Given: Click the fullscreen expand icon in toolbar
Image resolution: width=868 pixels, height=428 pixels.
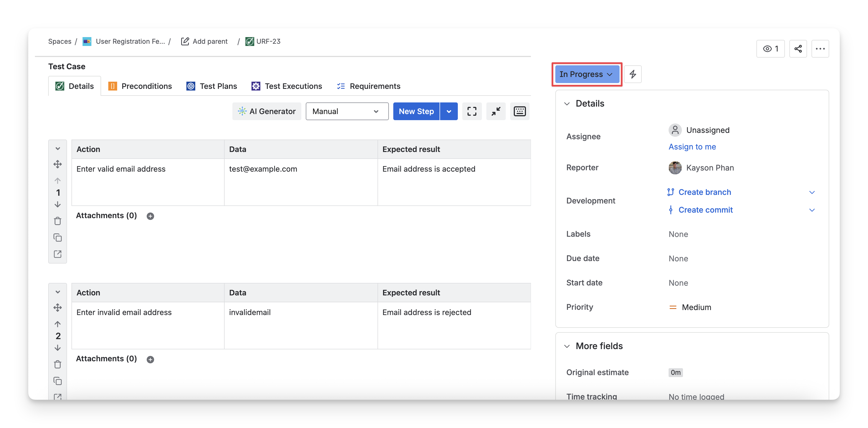Looking at the screenshot, I should (472, 111).
